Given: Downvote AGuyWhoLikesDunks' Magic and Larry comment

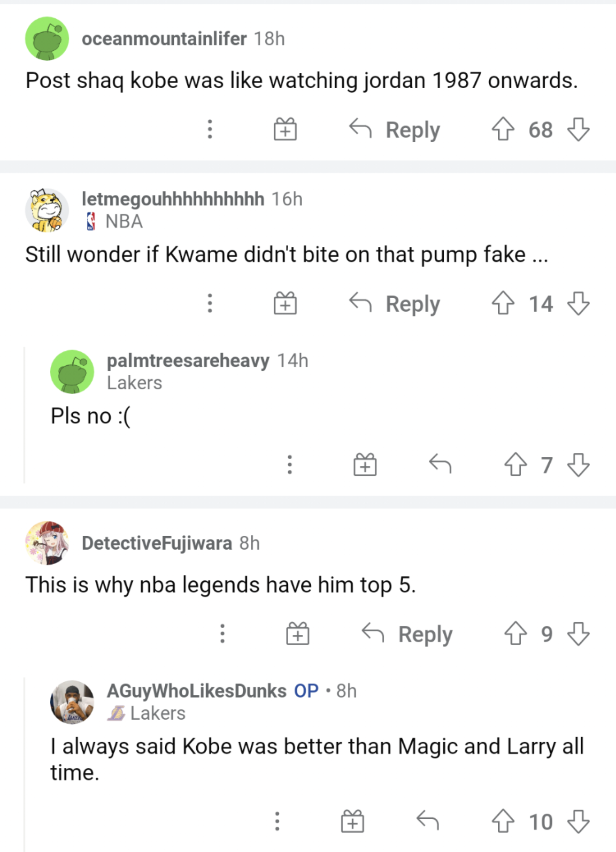Looking at the screenshot, I should point(578,822).
